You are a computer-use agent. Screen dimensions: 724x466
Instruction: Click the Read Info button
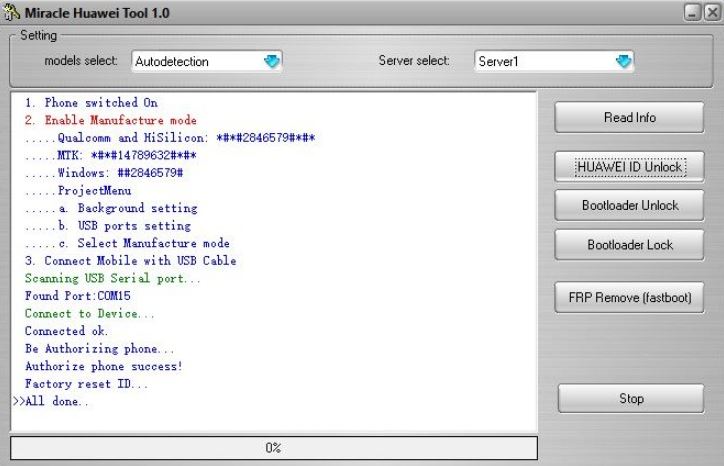tap(629, 117)
